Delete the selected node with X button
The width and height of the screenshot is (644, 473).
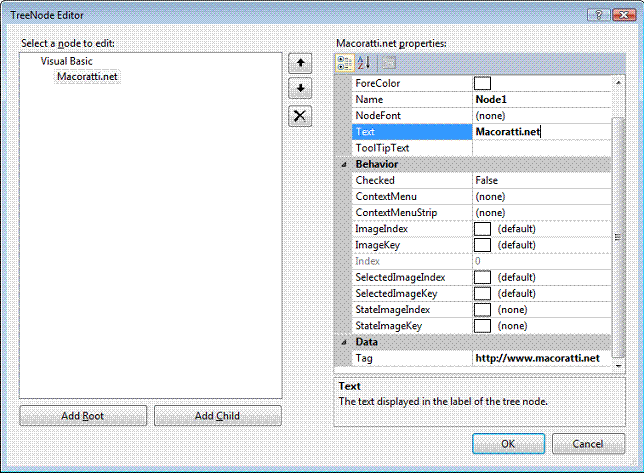(x=300, y=116)
